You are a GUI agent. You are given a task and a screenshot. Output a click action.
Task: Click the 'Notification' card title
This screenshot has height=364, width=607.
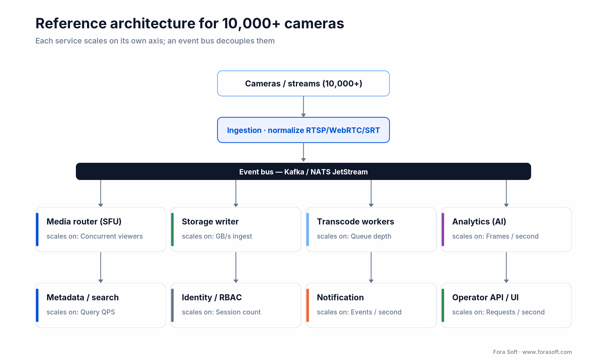(x=340, y=297)
